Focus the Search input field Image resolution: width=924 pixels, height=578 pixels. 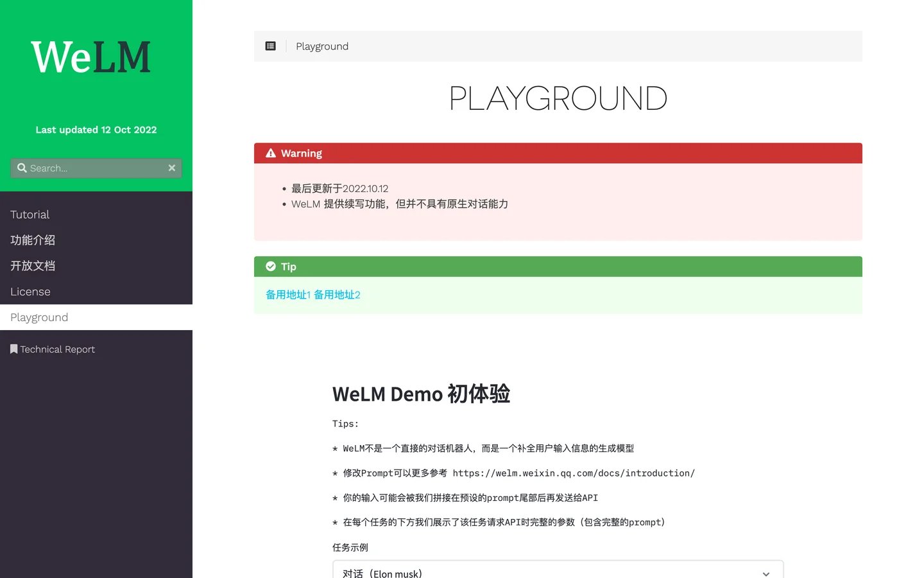(x=96, y=168)
